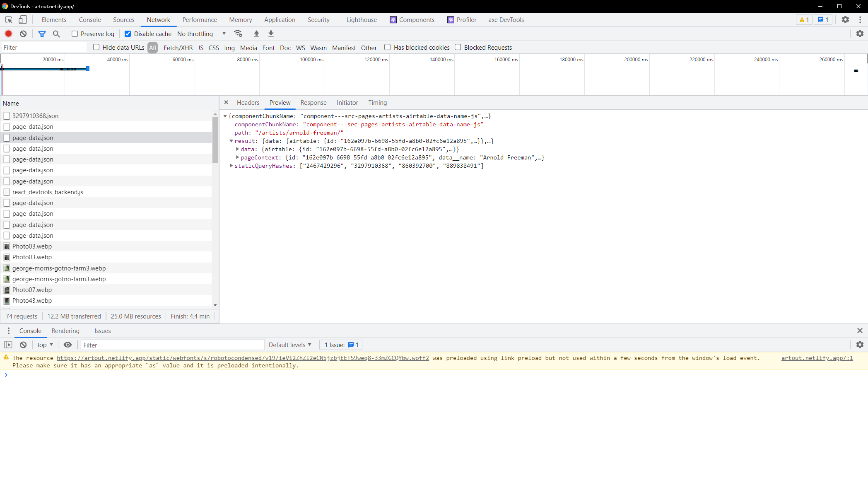
Task: Expand staticQueryHashes array
Action: (x=231, y=166)
